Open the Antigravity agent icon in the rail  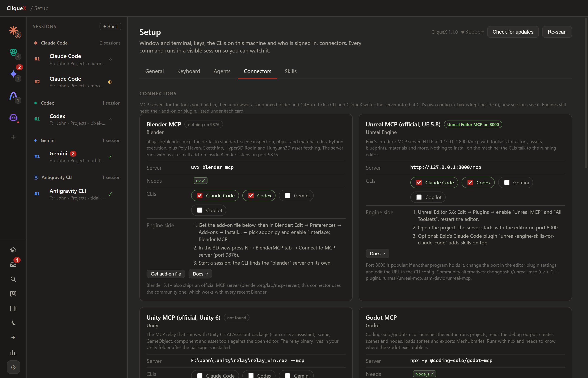(x=13, y=96)
